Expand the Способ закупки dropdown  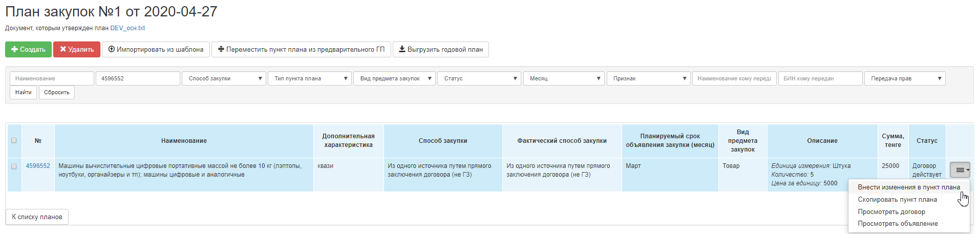224,78
